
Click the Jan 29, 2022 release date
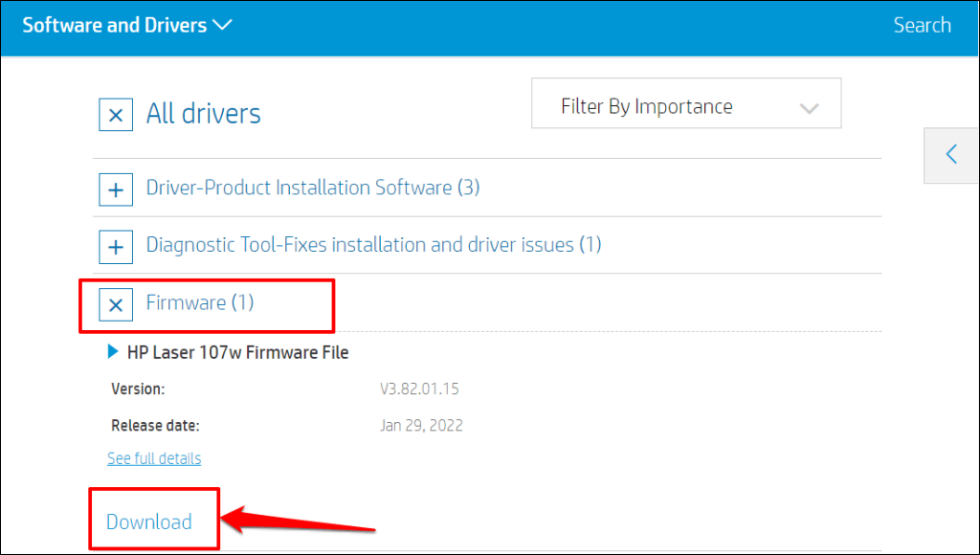point(421,426)
